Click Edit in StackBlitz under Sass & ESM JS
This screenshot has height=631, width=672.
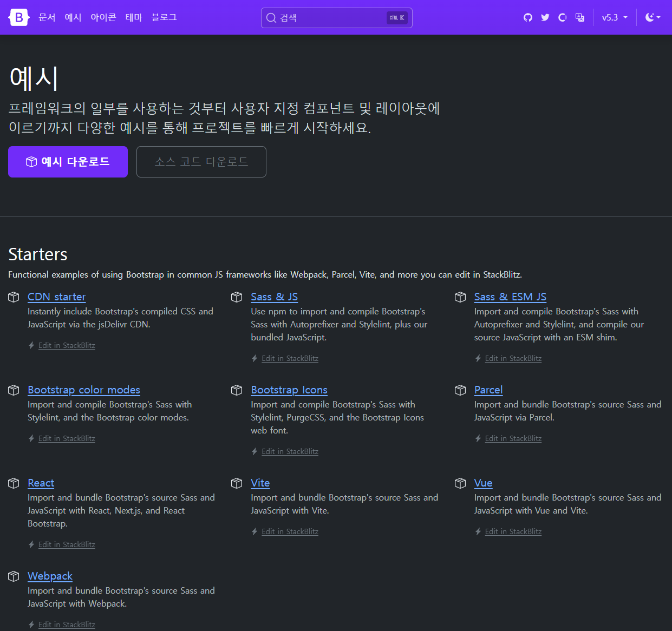click(x=513, y=358)
